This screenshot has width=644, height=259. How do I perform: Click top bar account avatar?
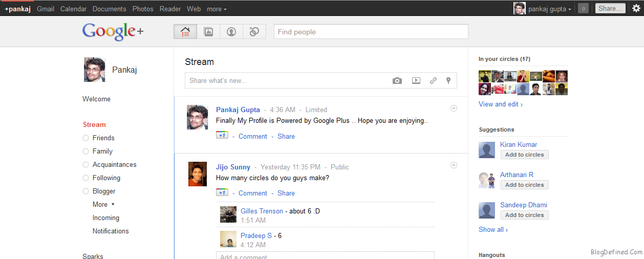(x=520, y=8)
